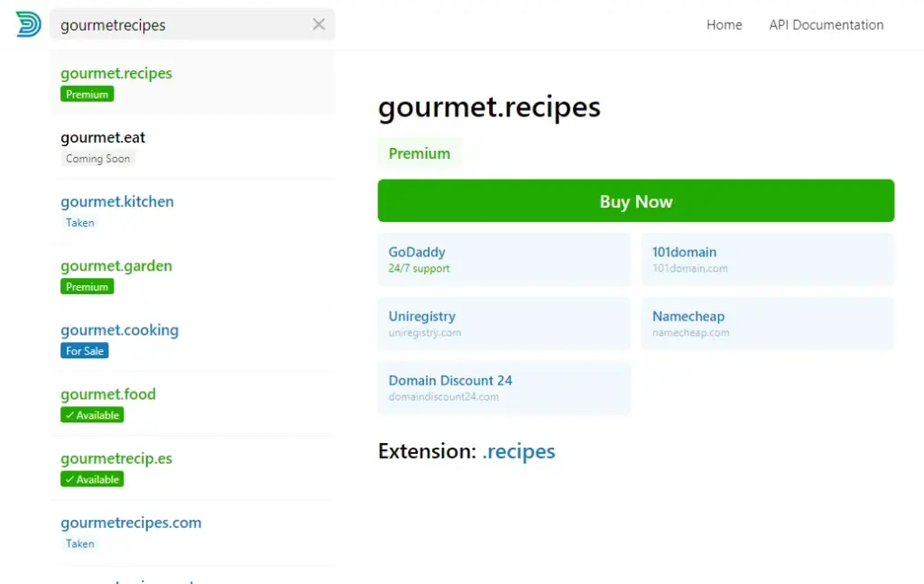Choose Namecheap registrar
This screenshot has width=924, height=584.
[x=768, y=323]
